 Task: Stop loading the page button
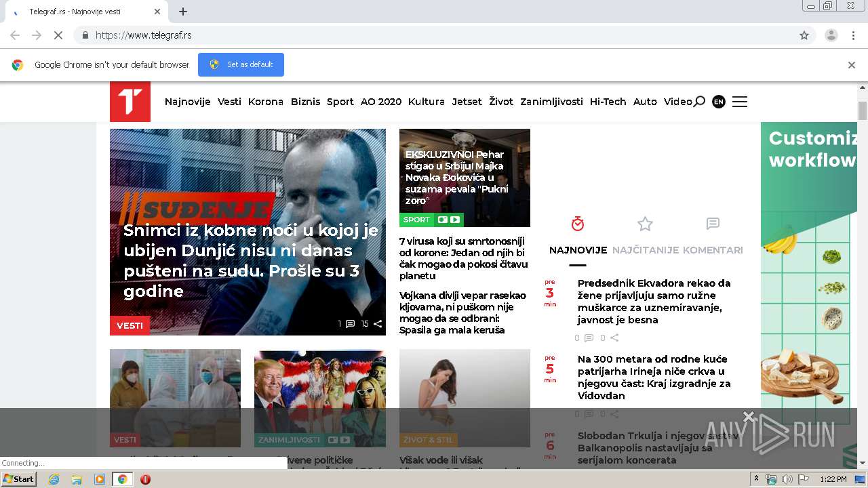(58, 35)
